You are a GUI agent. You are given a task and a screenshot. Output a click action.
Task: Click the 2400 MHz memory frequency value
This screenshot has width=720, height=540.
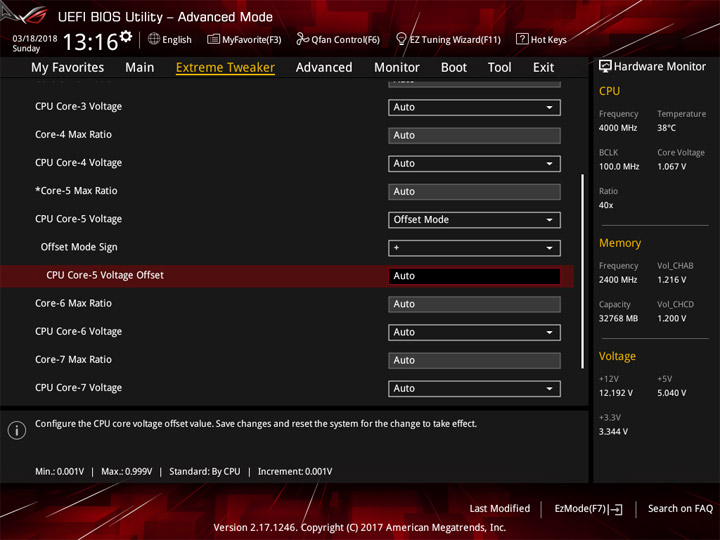618,280
